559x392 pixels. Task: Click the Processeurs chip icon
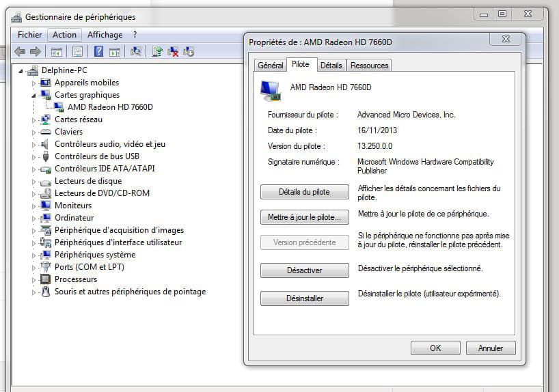(45, 279)
